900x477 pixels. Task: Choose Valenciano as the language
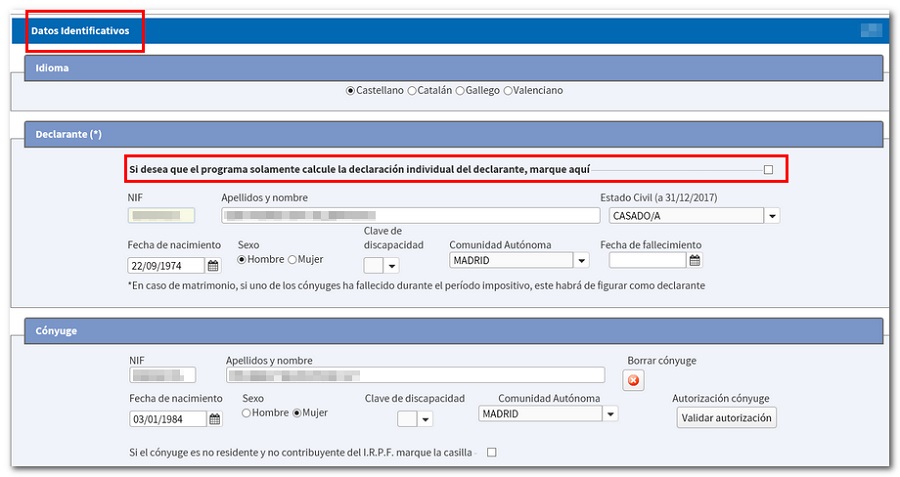tap(508, 91)
